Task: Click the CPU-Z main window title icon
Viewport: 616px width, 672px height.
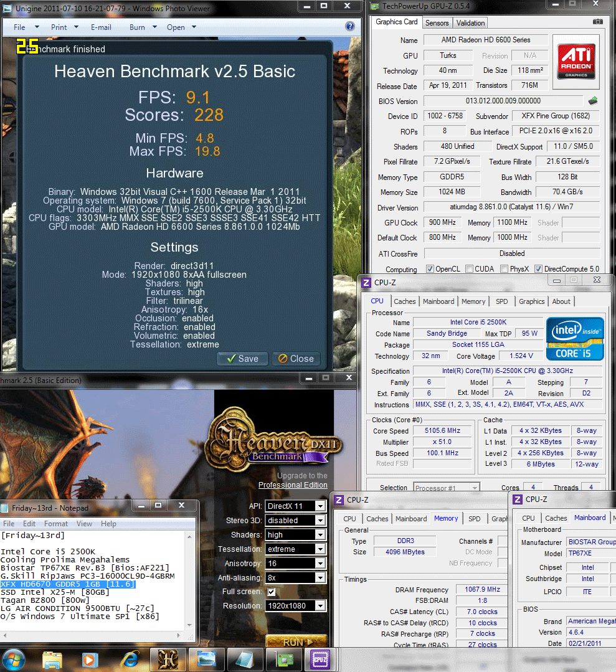Action: pos(366,282)
